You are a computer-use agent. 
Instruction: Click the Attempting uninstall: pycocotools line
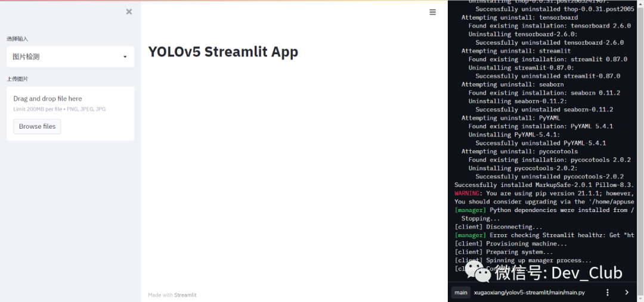[519, 151]
